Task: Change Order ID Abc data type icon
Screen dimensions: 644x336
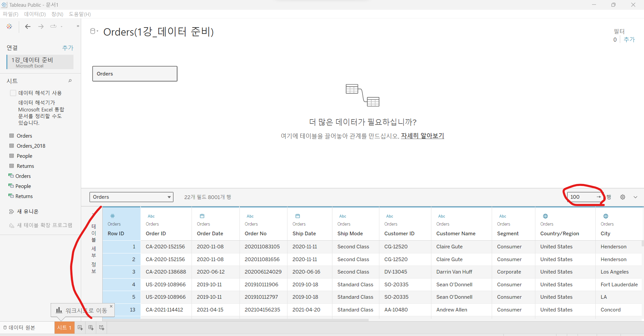Action: 151,216
